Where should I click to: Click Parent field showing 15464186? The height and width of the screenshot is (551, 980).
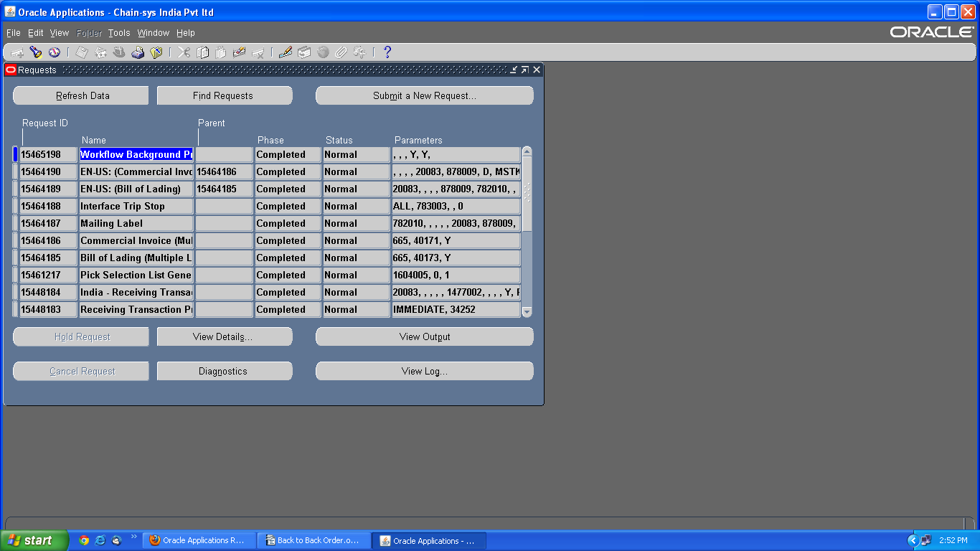[225, 171]
